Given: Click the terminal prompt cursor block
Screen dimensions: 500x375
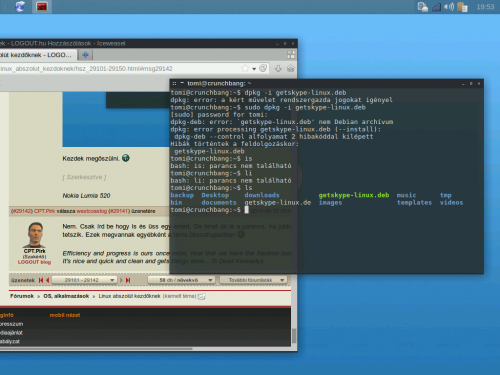Looking at the screenshot, I should pyautogui.click(x=246, y=210).
